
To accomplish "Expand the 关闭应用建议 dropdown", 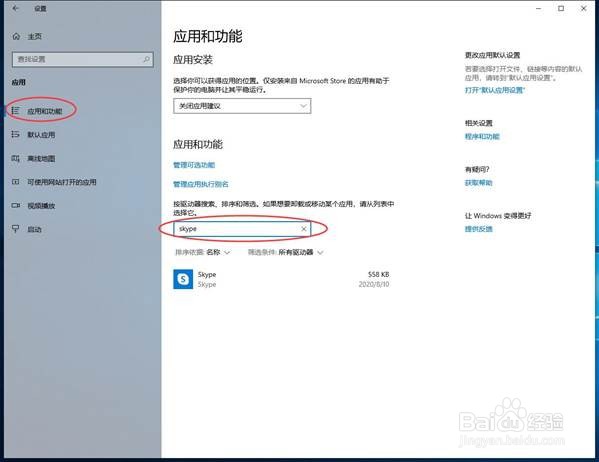I will [242, 106].
